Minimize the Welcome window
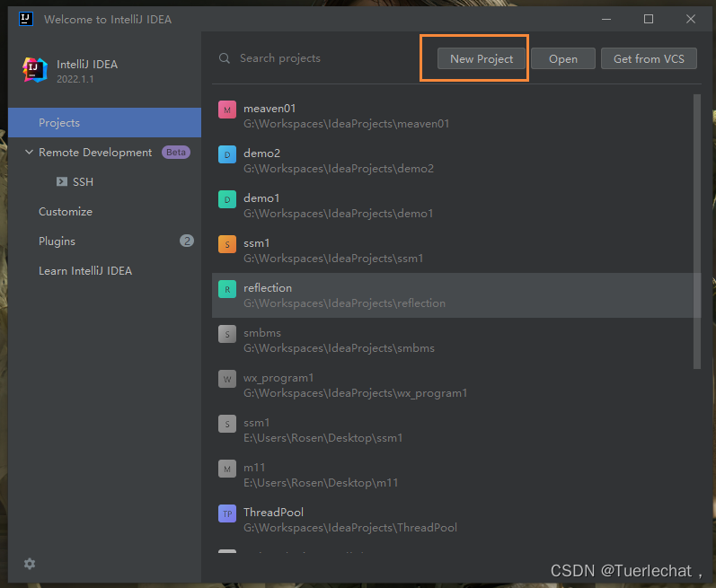Image resolution: width=716 pixels, height=588 pixels. [x=606, y=19]
